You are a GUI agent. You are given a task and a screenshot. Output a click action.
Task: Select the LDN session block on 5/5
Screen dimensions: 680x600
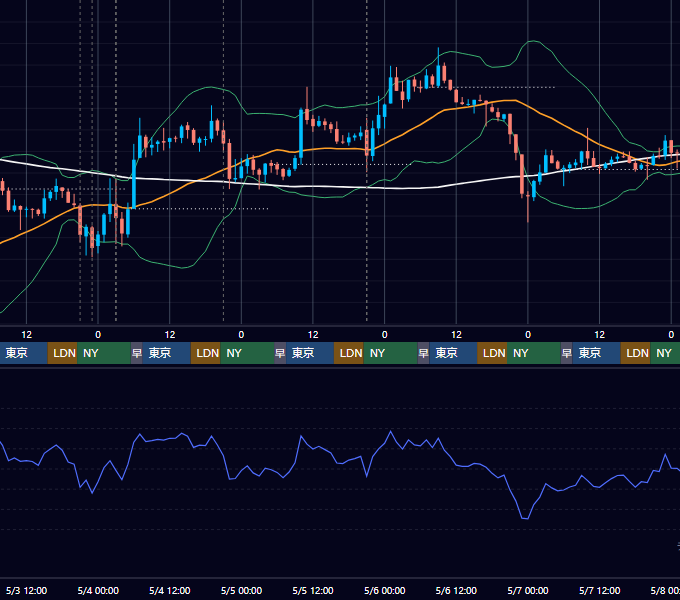click(349, 353)
